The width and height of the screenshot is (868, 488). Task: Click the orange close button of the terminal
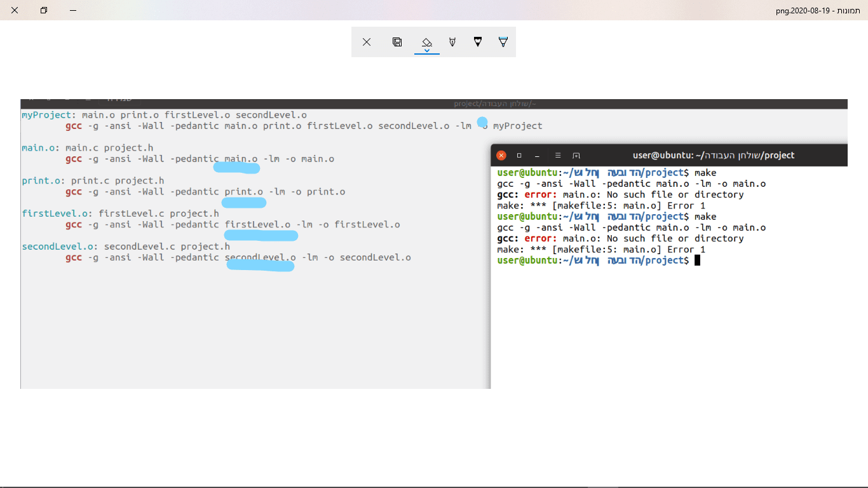click(501, 155)
